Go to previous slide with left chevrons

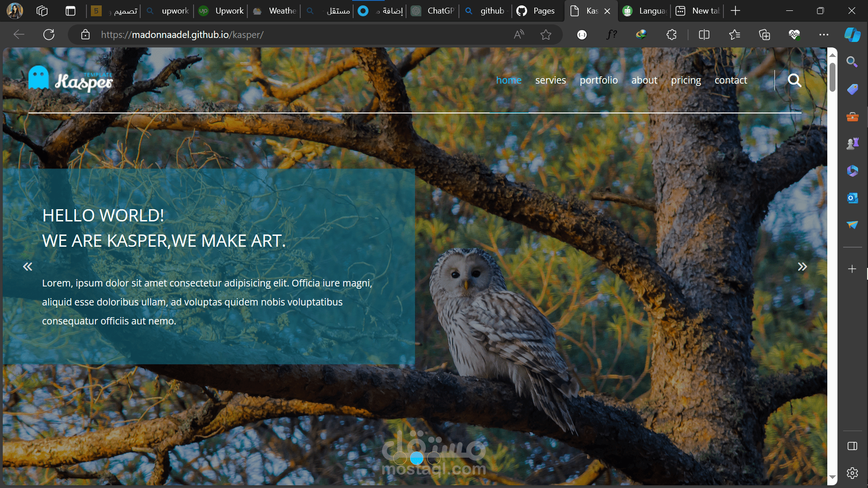(x=28, y=267)
